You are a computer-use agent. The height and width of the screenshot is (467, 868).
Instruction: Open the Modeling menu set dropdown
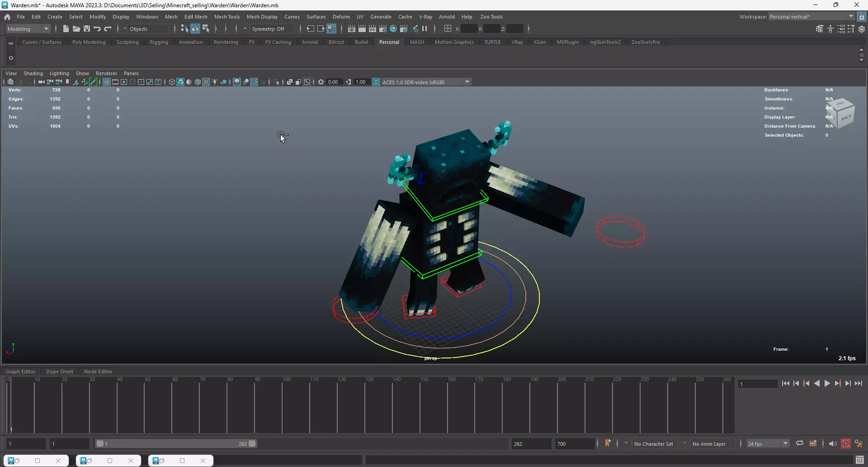(x=28, y=29)
